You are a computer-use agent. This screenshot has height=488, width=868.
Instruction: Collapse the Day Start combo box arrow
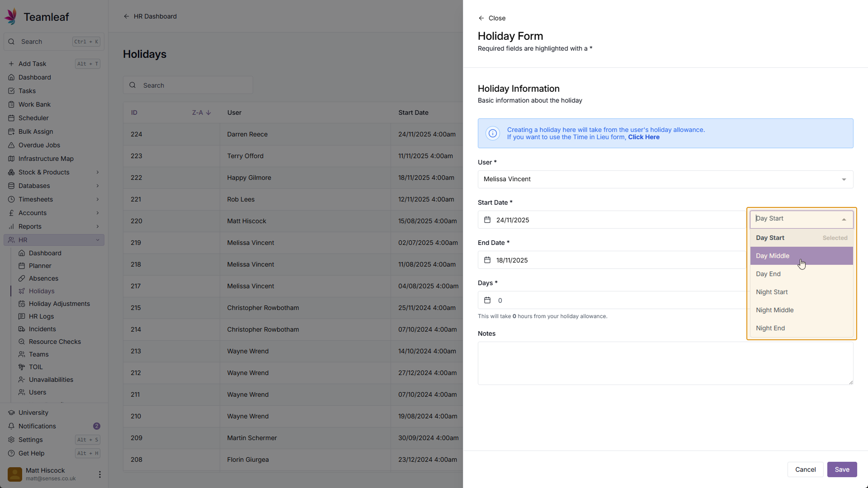pyautogui.click(x=844, y=219)
